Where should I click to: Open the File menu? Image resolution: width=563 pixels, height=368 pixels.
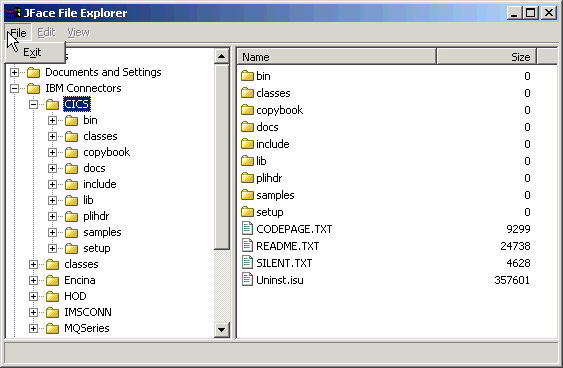[x=18, y=33]
